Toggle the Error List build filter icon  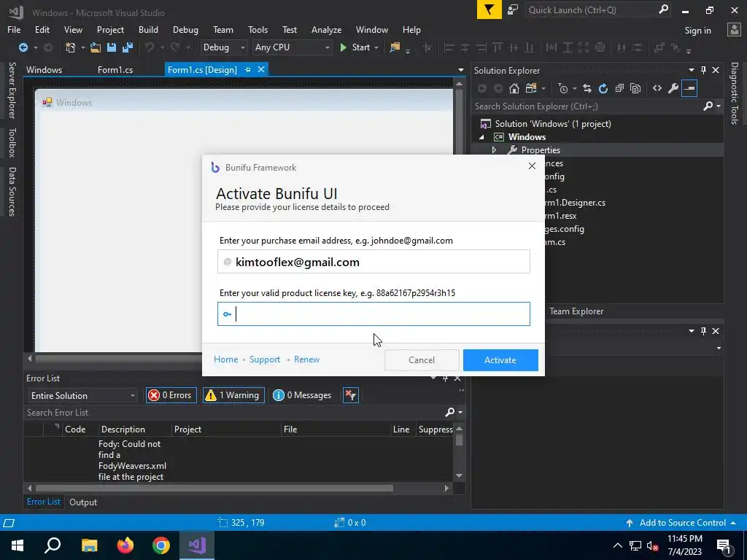[x=351, y=395]
